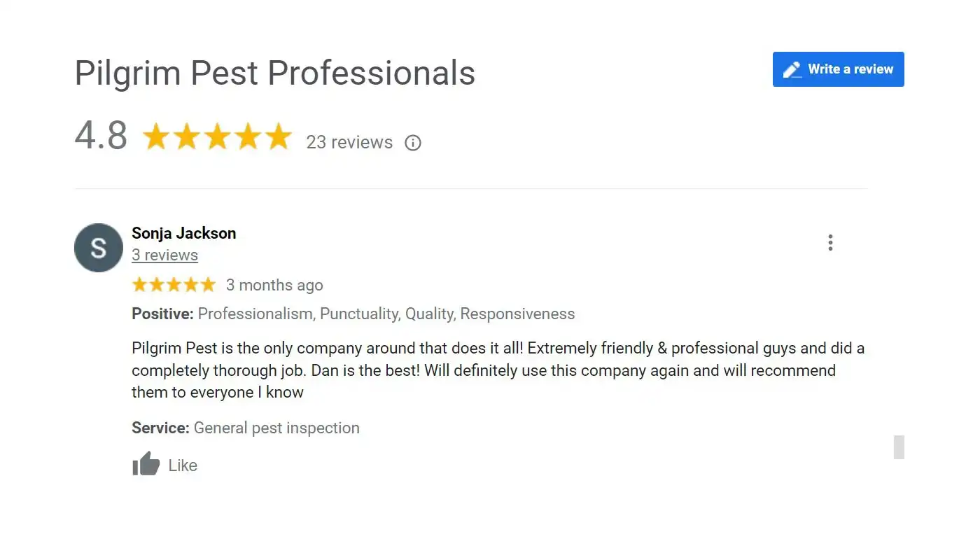Click the 23 reviews count
This screenshot has width=980, height=560.
pos(349,142)
